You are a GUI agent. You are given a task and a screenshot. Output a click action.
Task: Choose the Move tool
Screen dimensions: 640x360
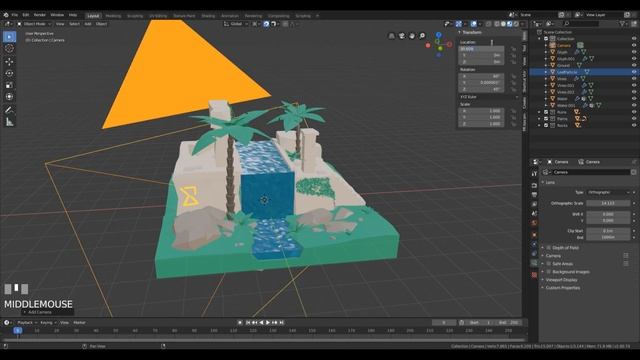[x=9, y=62]
